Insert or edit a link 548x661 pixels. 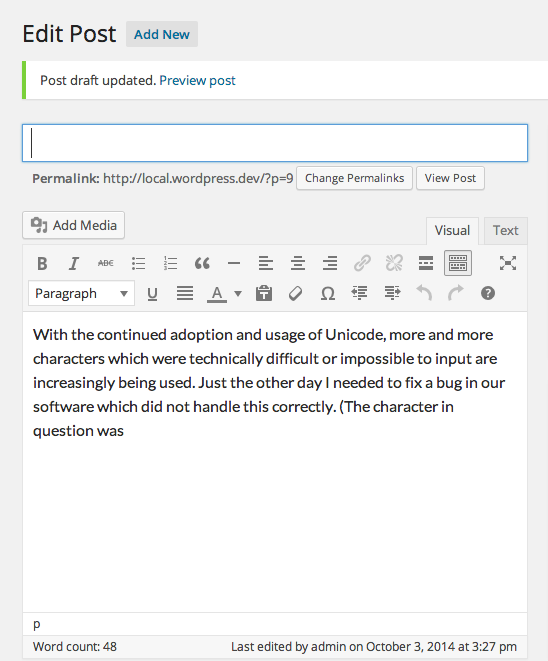click(362, 263)
